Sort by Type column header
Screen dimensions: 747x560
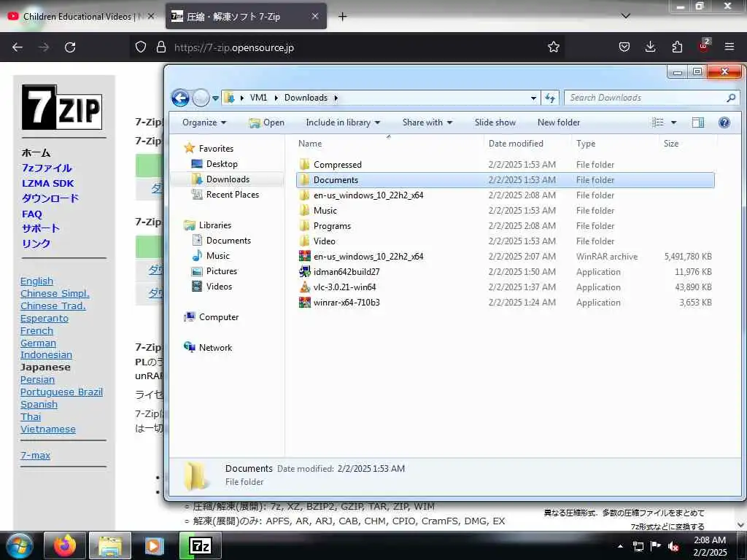(586, 144)
